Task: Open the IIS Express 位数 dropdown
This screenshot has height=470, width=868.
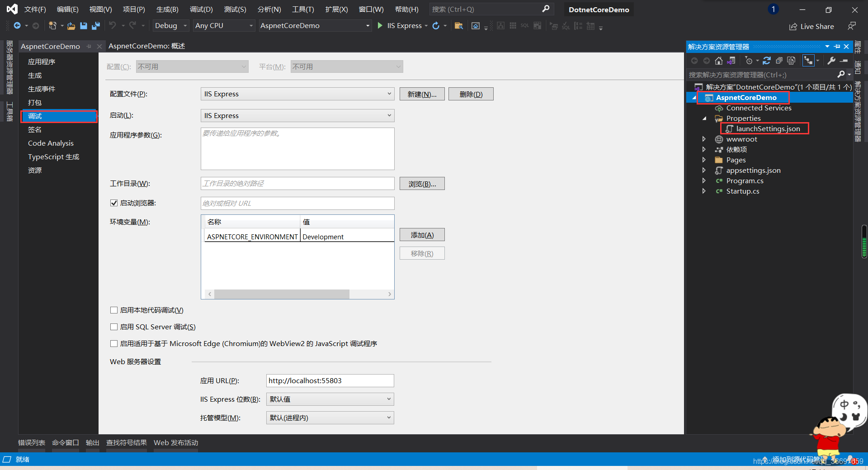Action: (x=330, y=399)
